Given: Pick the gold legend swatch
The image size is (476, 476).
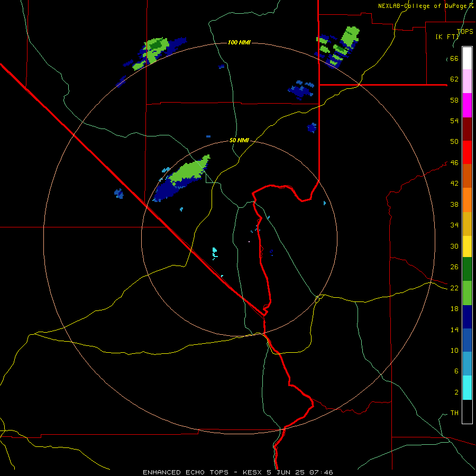Looking at the screenshot, I should pos(467,224).
